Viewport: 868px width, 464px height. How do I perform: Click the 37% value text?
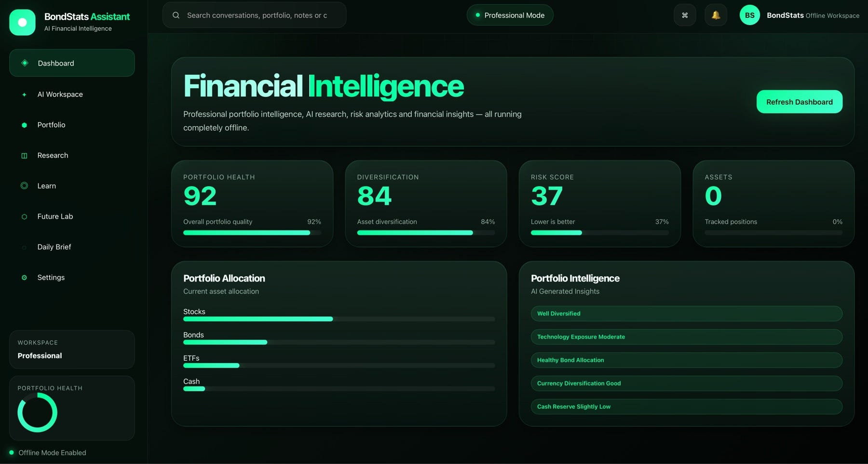point(662,222)
